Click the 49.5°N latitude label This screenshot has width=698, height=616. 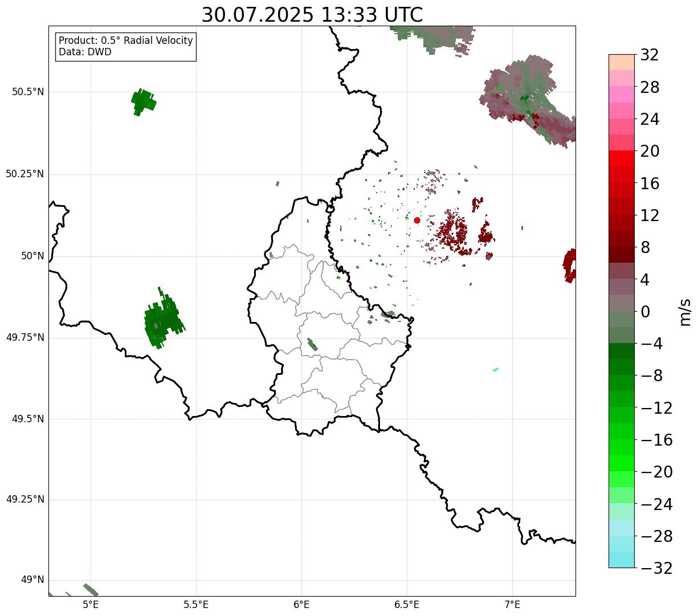(28, 419)
